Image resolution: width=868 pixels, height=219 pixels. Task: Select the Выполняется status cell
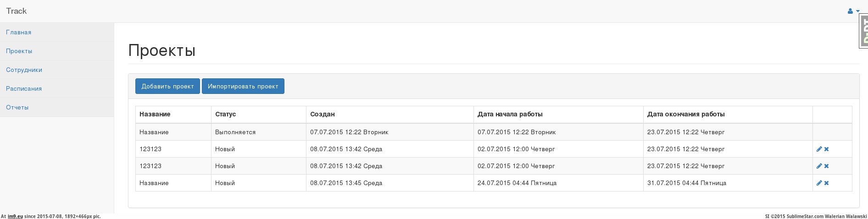235,132
